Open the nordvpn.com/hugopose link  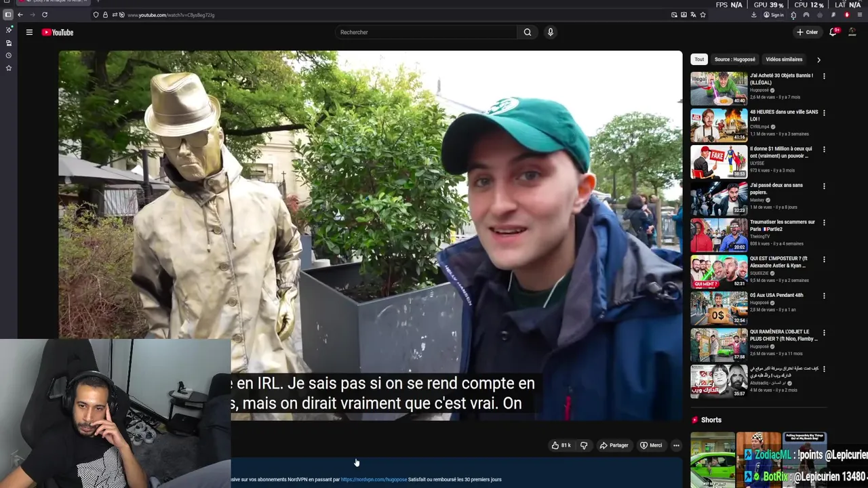click(374, 479)
